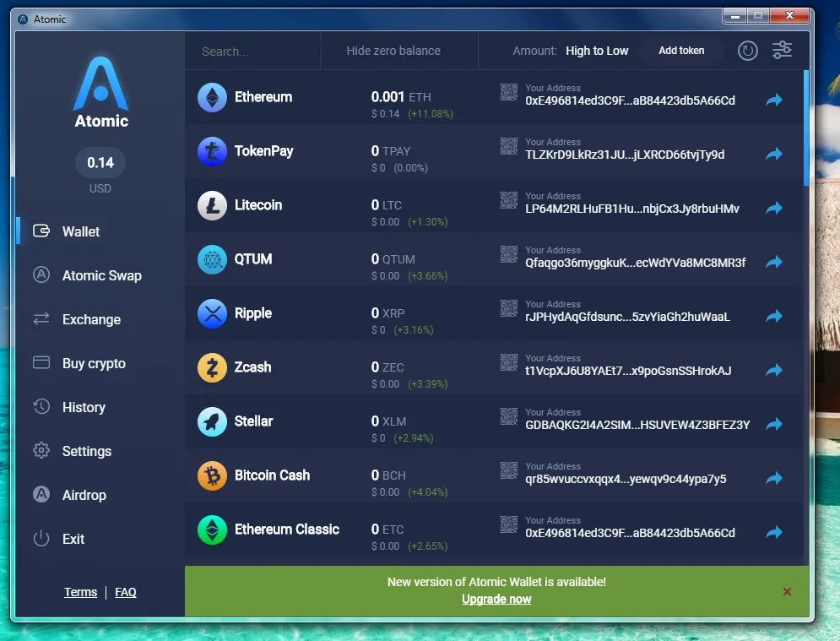840x641 pixels.
Task: Click the Stellar rocket icon
Action: (212, 421)
